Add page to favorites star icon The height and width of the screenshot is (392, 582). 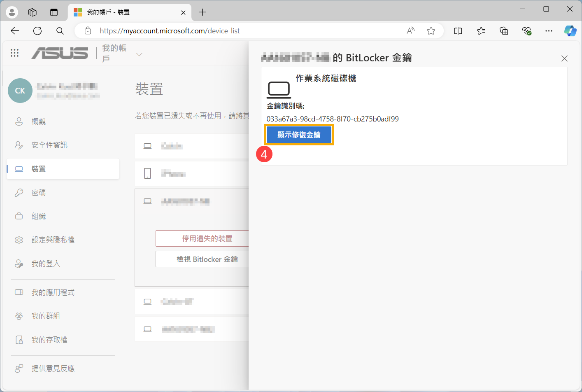pyautogui.click(x=431, y=31)
